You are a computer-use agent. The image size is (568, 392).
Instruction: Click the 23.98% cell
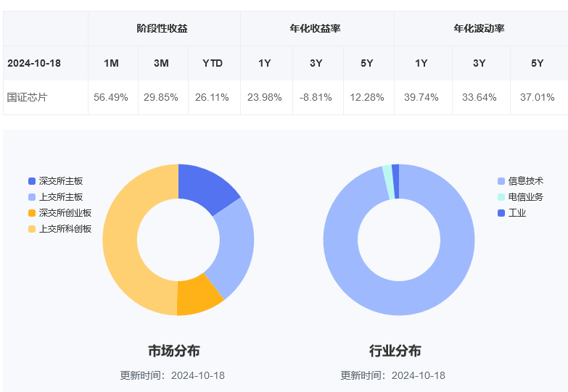tap(265, 97)
